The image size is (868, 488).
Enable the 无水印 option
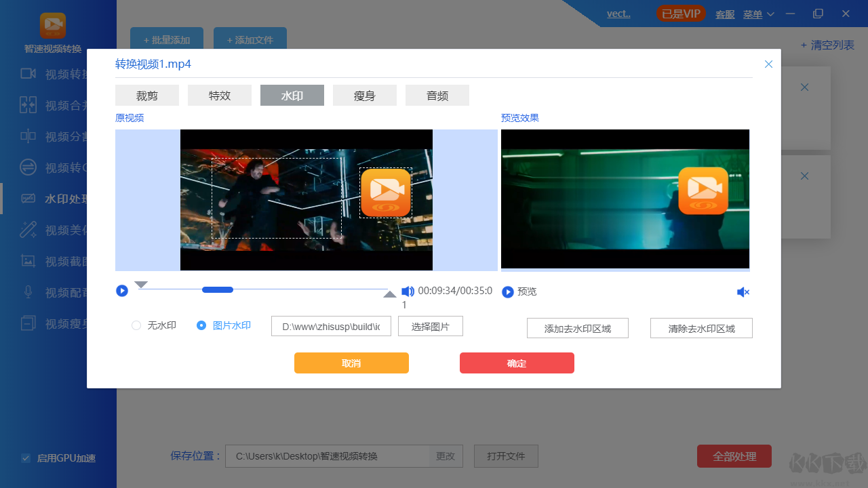pyautogui.click(x=136, y=325)
